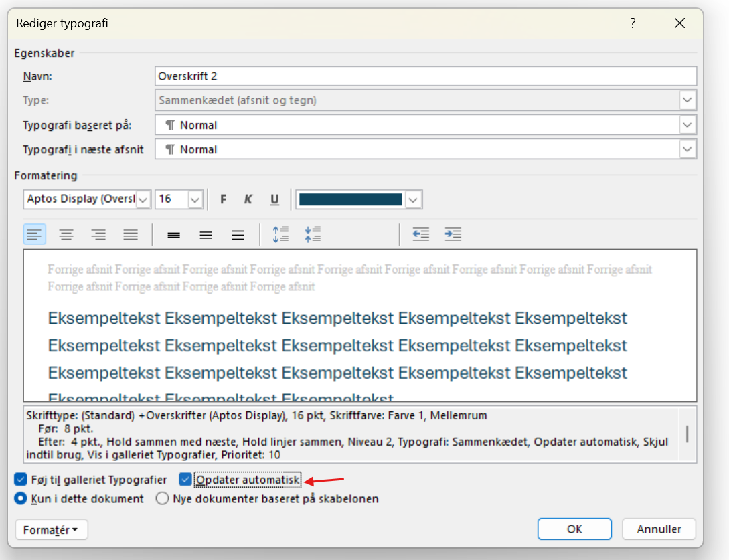
Task: Disable the Opdater automatisk checkbox
Action: [x=185, y=480]
